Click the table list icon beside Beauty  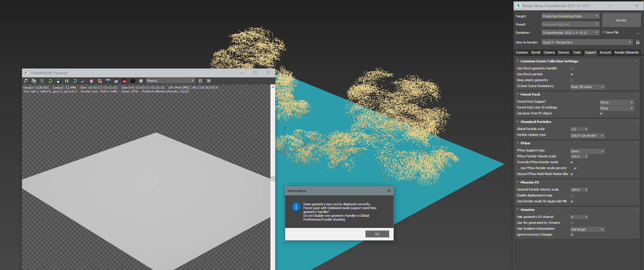click(x=200, y=81)
